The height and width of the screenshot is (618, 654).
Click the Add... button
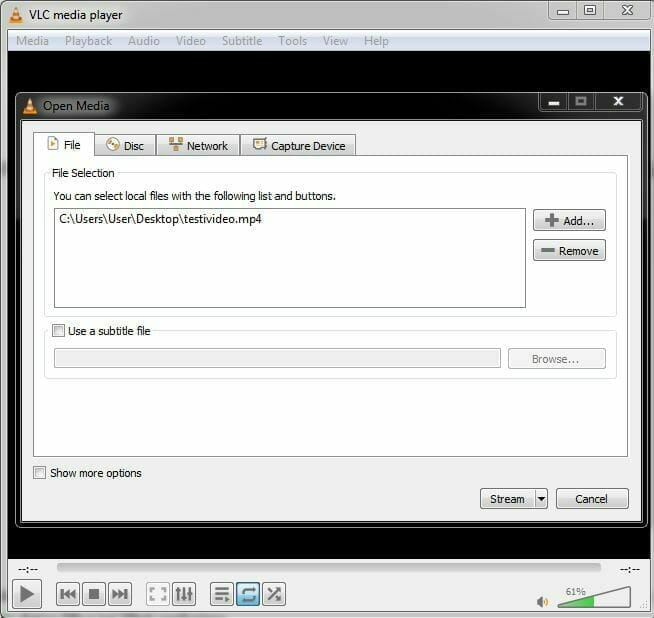(x=569, y=220)
